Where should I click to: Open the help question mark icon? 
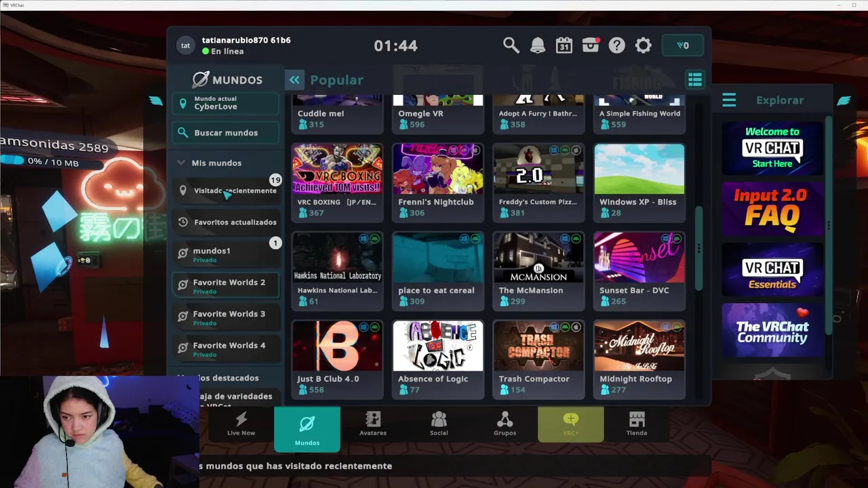pyautogui.click(x=616, y=45)
